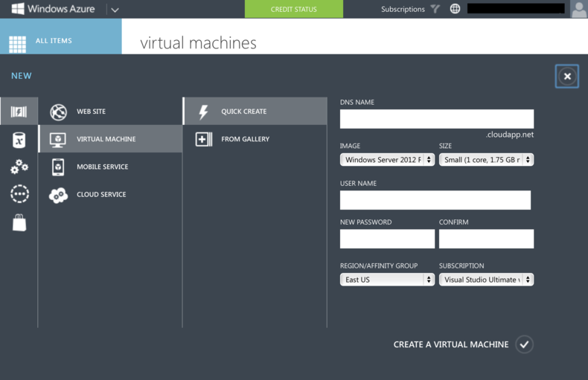The image size is (588, 380).
Task: Open the Subscriptions filter
Action: pyautogui.click(x=403, y=9)
